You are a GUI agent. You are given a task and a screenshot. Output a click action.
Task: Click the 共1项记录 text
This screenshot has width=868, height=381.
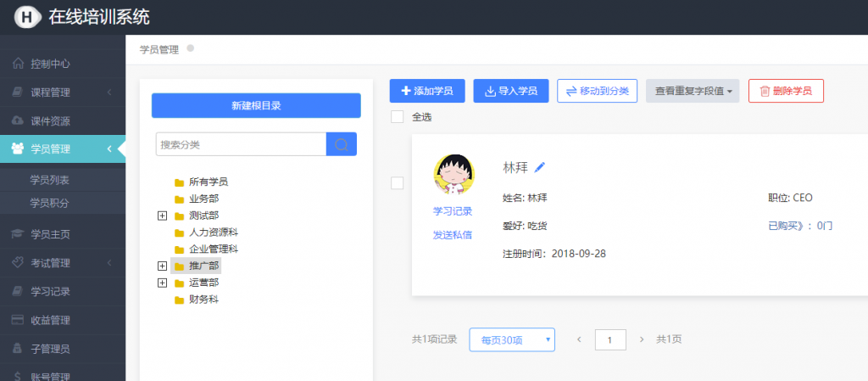(x=435, y=339)
